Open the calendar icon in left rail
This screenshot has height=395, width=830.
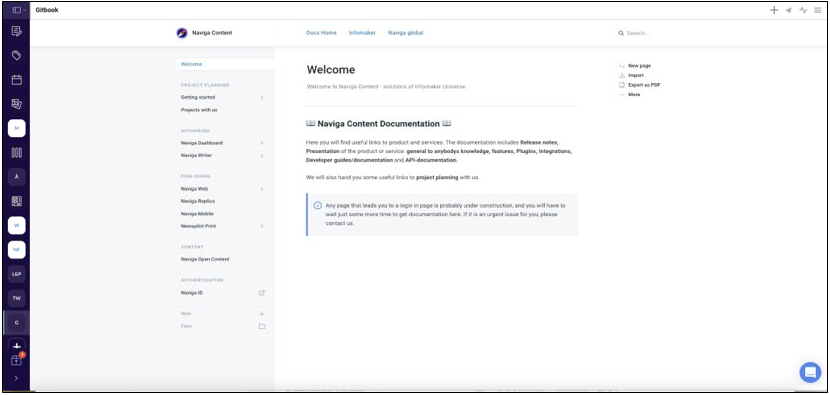pyautogui.click(x=16, y=80)
